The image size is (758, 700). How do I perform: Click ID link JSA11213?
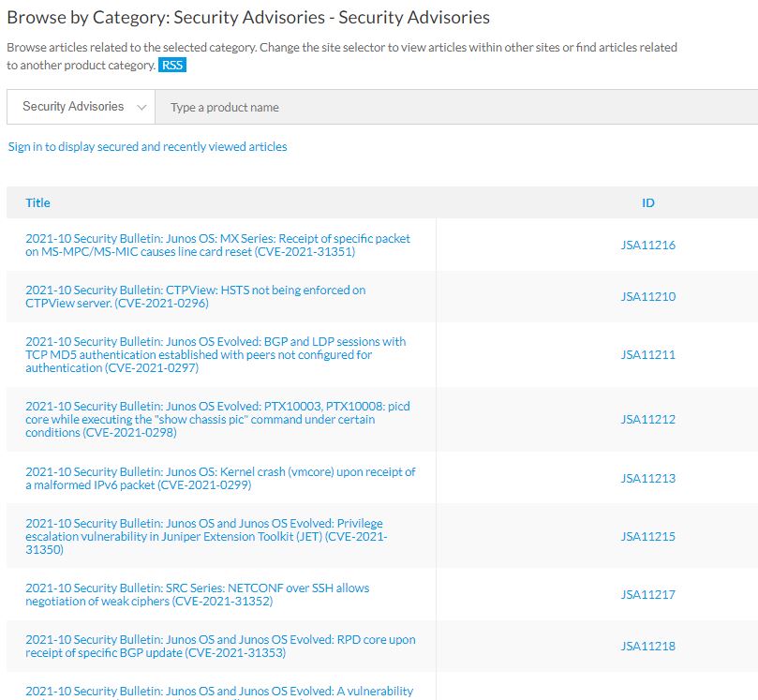point(647,478)
